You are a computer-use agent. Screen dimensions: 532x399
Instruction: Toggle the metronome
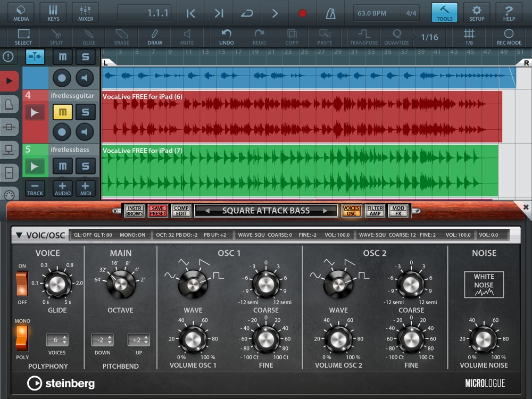click(x=330, y=13)
